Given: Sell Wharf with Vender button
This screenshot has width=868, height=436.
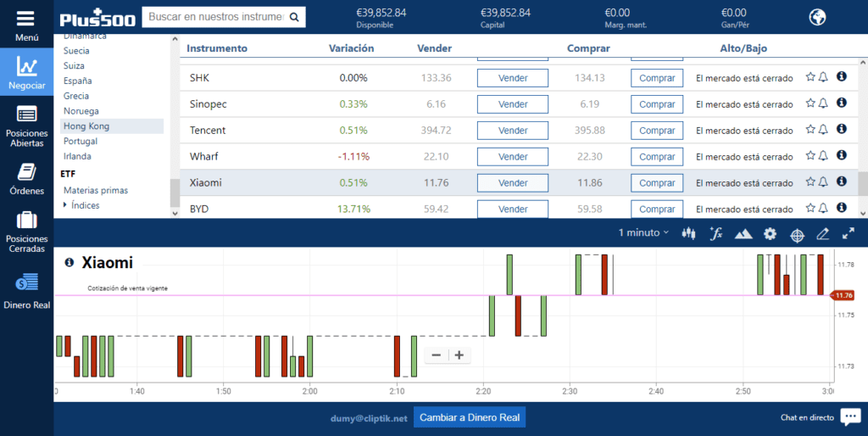Looking at the screenshot, I should [513, 157].
